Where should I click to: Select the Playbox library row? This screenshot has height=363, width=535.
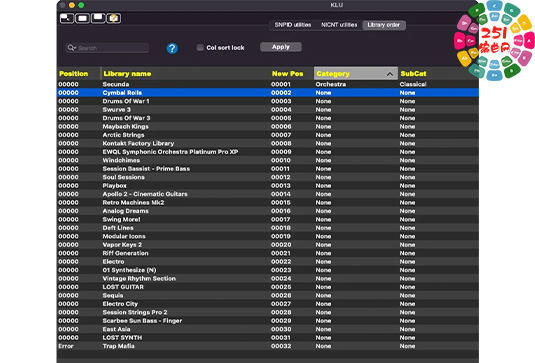pyautogui.click(x=268, y=186)
